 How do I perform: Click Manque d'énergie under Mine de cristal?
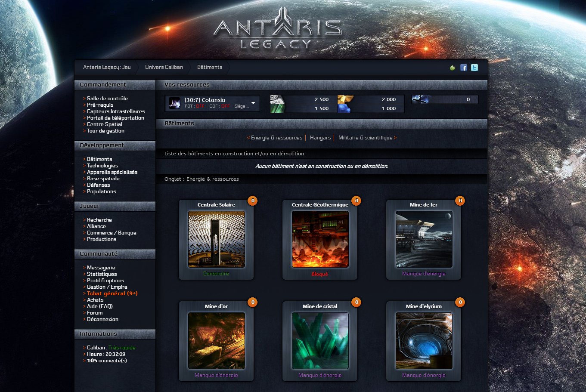coord(320,375)
